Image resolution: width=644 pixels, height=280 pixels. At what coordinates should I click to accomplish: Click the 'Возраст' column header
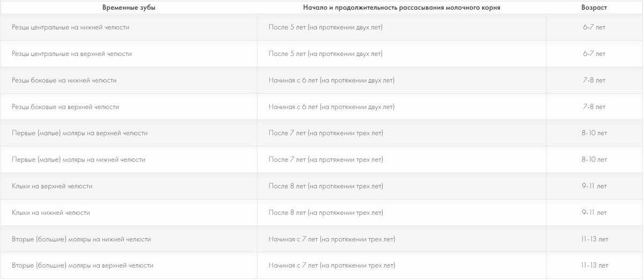(x=594, y=7)
